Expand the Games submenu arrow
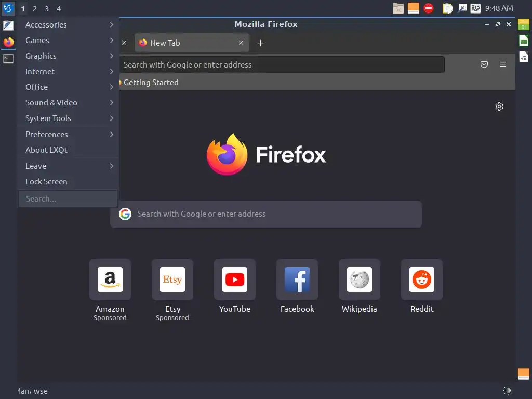The image size is (532, 399). (112, 41)
